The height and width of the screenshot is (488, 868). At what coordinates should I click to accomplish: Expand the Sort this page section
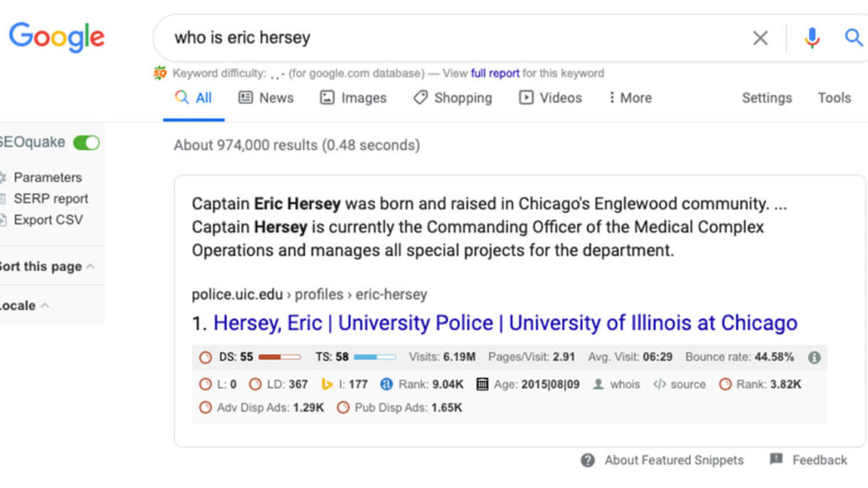46,266
